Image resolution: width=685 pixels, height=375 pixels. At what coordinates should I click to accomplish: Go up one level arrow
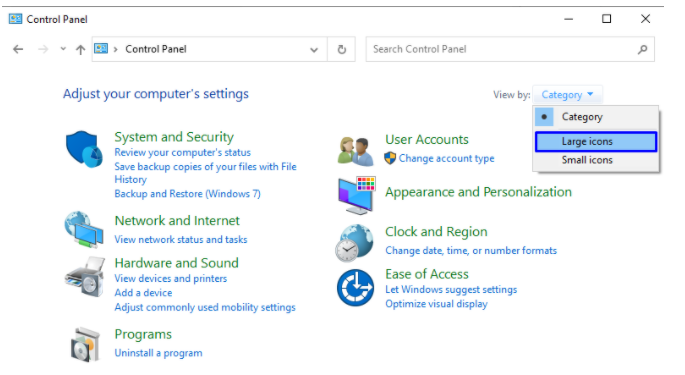(80, 49)
